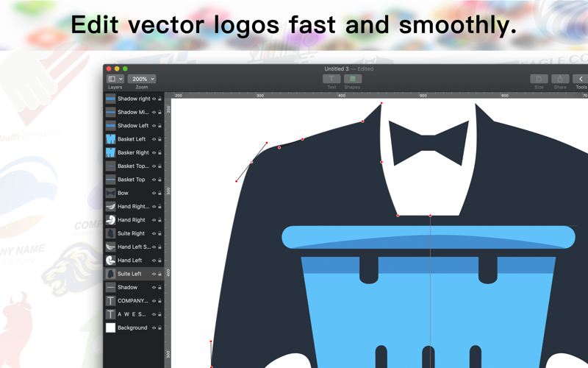Hide the Shadow right layer

[154, 99]
